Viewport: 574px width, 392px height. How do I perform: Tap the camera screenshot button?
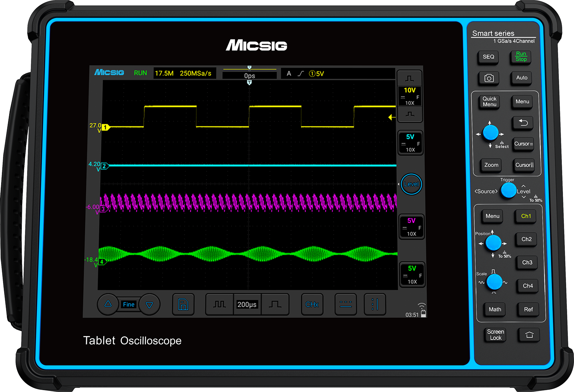489,78
